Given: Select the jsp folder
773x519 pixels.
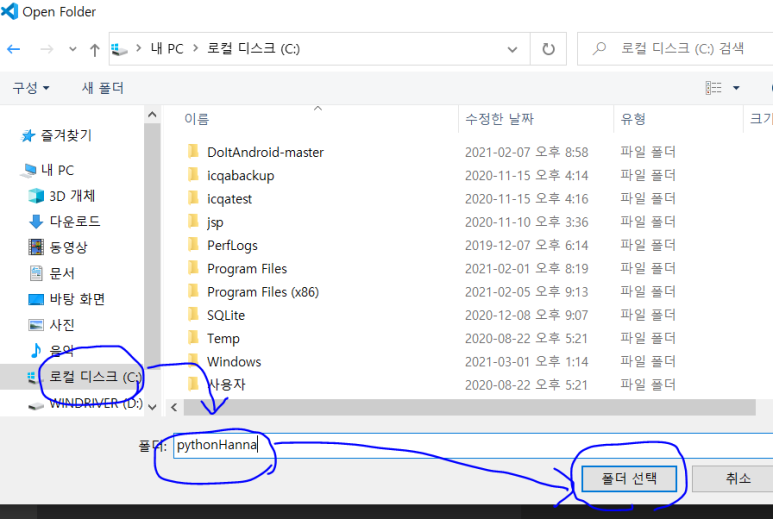Looking at the screenshot, I should pos(215,222).
